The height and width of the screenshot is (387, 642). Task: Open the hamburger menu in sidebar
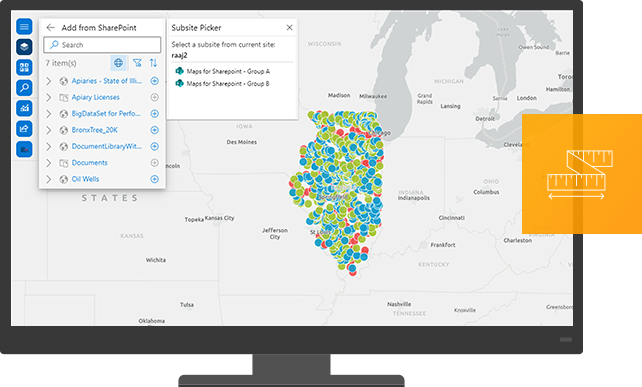(x=24, y=27)
